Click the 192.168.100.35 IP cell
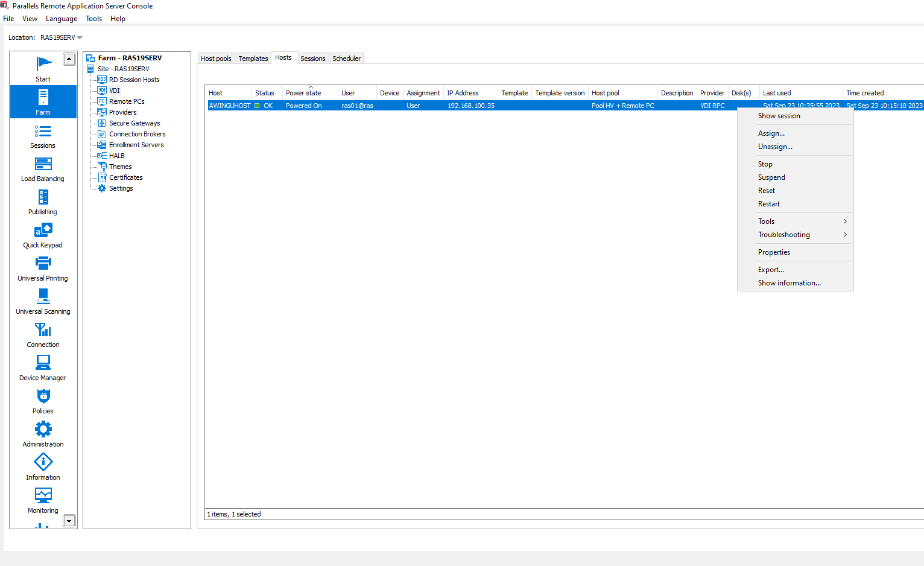 pyautogui.click(x=470, y=106)
